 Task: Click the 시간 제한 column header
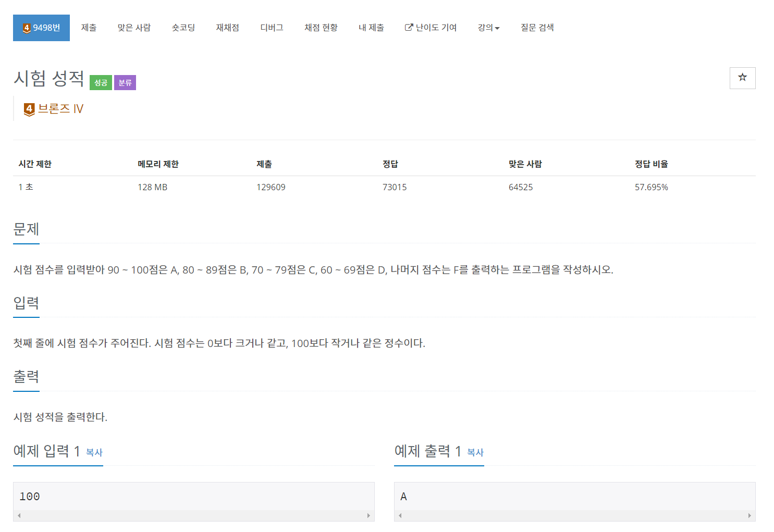coord(35,164)
